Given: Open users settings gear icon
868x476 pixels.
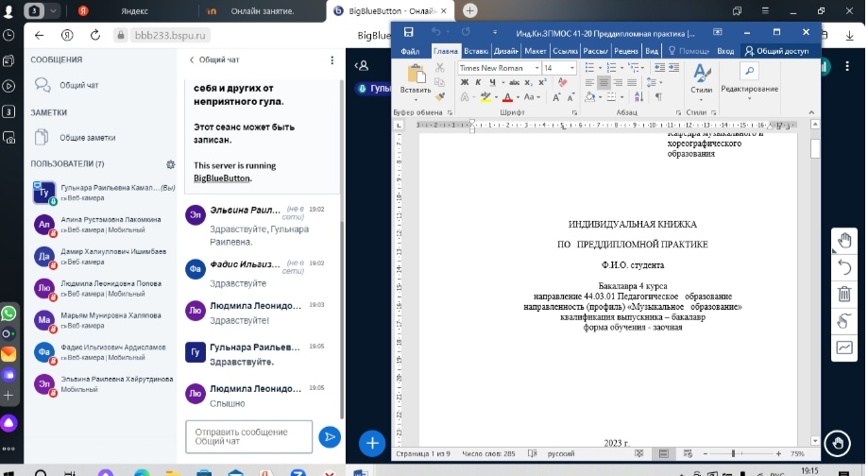Looking at the screenshot, I should click(170, 164).
